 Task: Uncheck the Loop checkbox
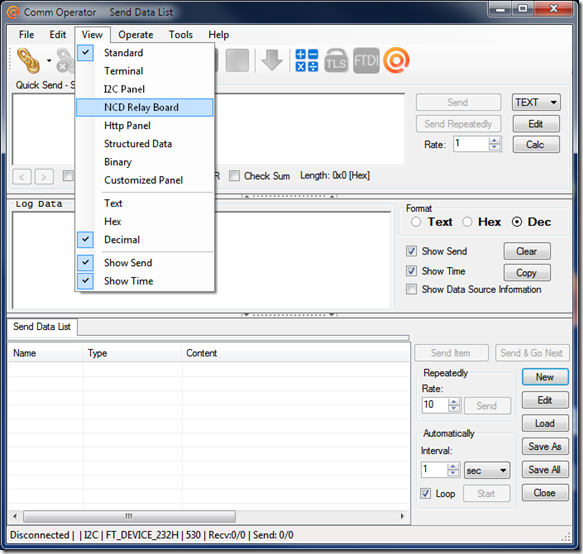point(425,493)
